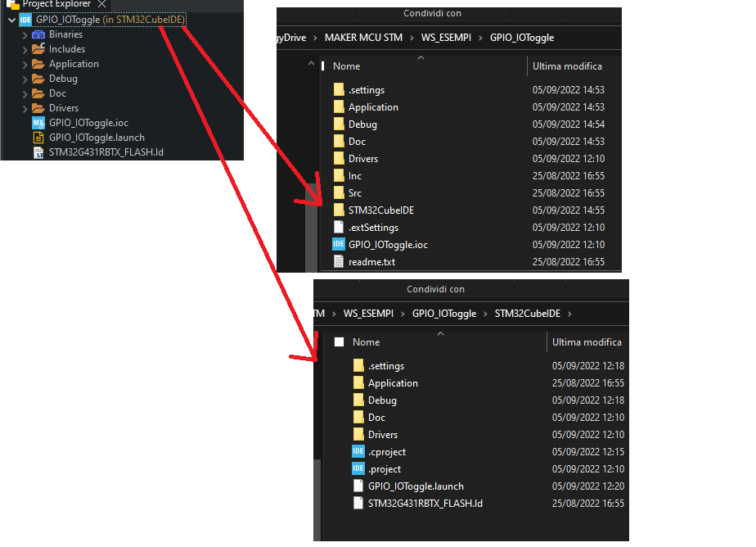Select the "Application" folder name in STM32CubeIDE folder window
The height and width of the screenshot is (547, 756).
point(394,383)
